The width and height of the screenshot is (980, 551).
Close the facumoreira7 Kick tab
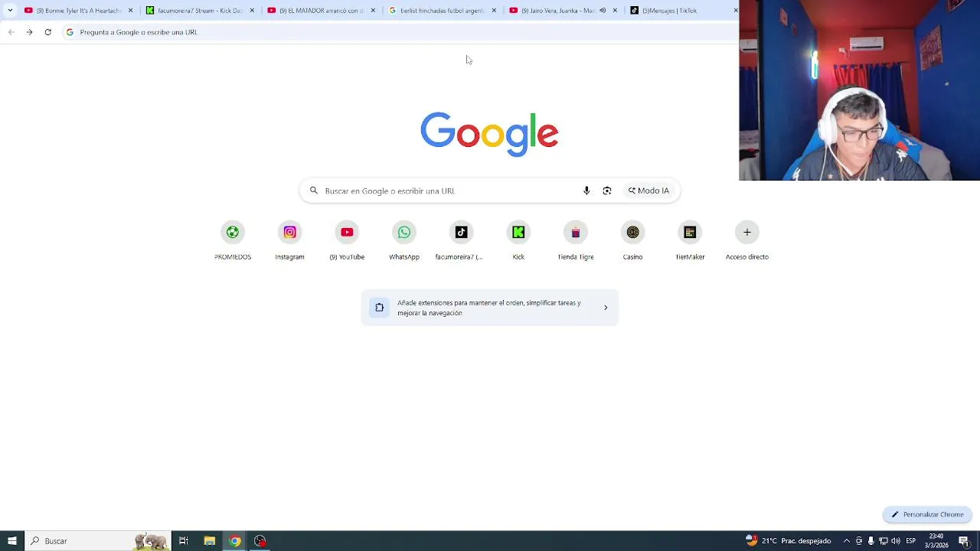252,11
